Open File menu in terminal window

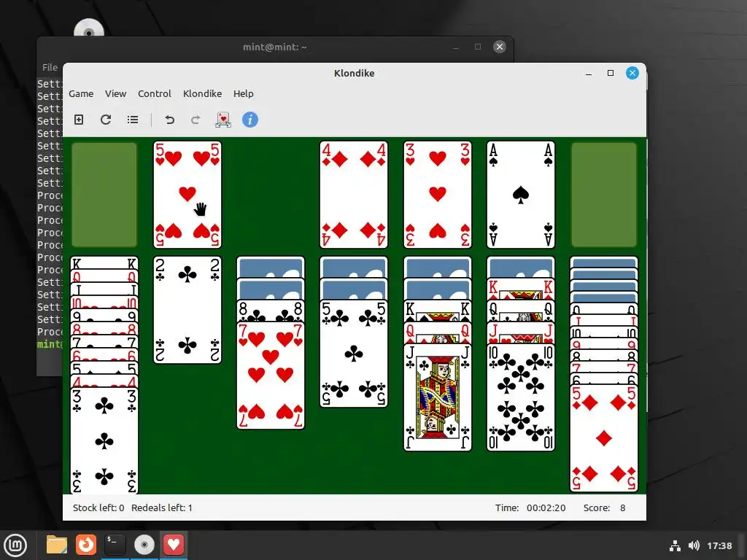tap(50, 68)
